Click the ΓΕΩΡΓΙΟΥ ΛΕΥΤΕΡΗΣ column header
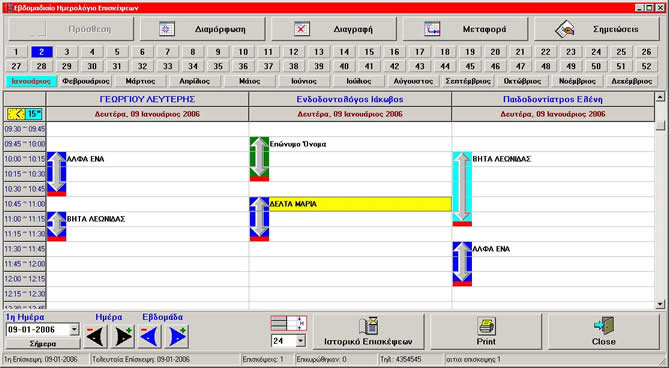This screenshot has height=368, width=669. [147, 99]
